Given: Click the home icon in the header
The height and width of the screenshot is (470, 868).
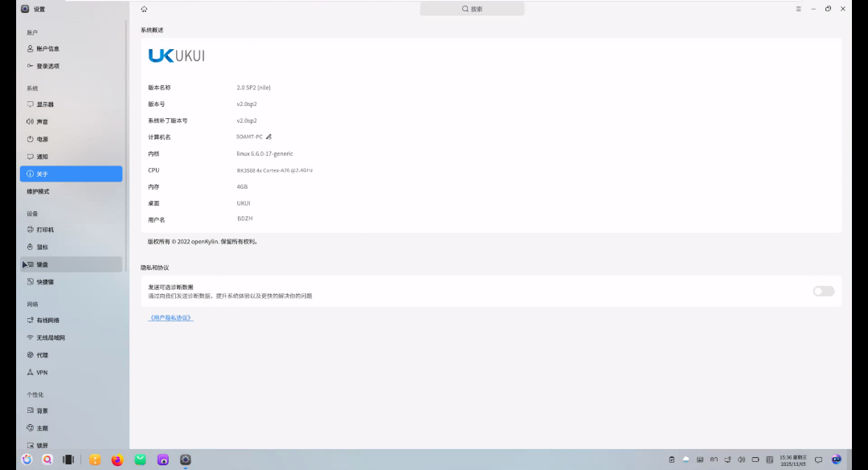Looking at the screenshot, I should pos(144,9).
